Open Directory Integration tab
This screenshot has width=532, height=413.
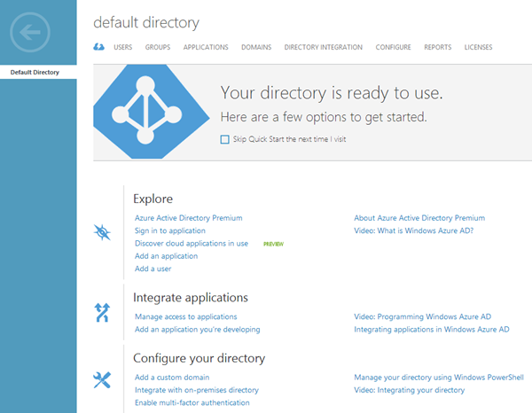(x=324, y=47)
